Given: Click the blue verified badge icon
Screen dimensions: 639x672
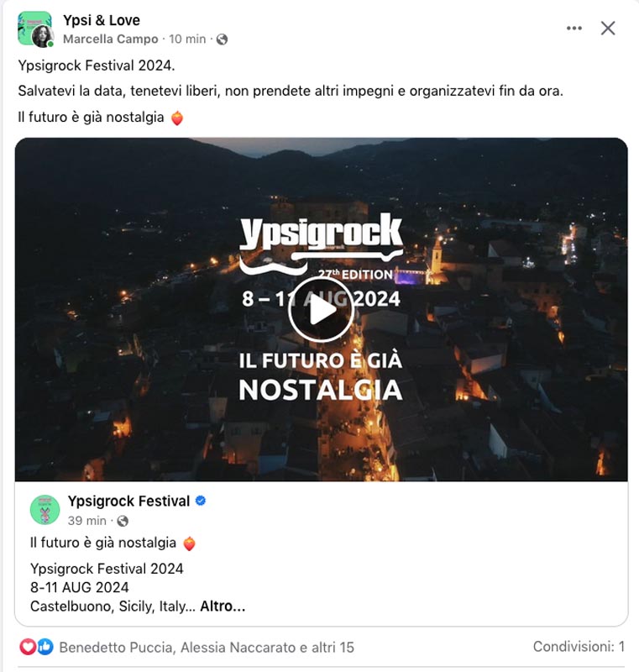Looking at the screenshot, I should 201,501.
